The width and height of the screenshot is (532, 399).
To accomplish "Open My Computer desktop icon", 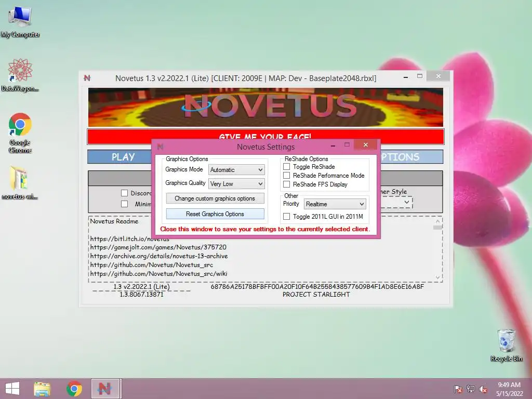I will [x=20, y=21].
